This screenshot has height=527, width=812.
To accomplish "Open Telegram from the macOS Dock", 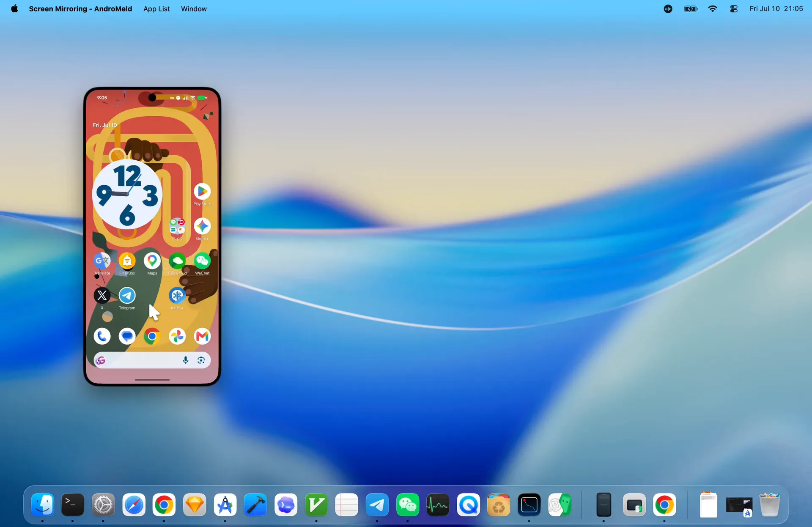I will point(377,505).
